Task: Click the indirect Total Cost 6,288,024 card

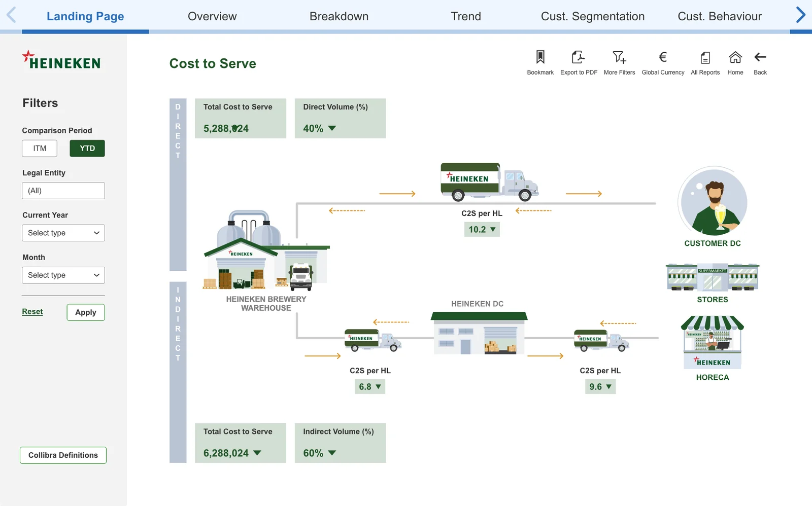Action: pos(241,443)
